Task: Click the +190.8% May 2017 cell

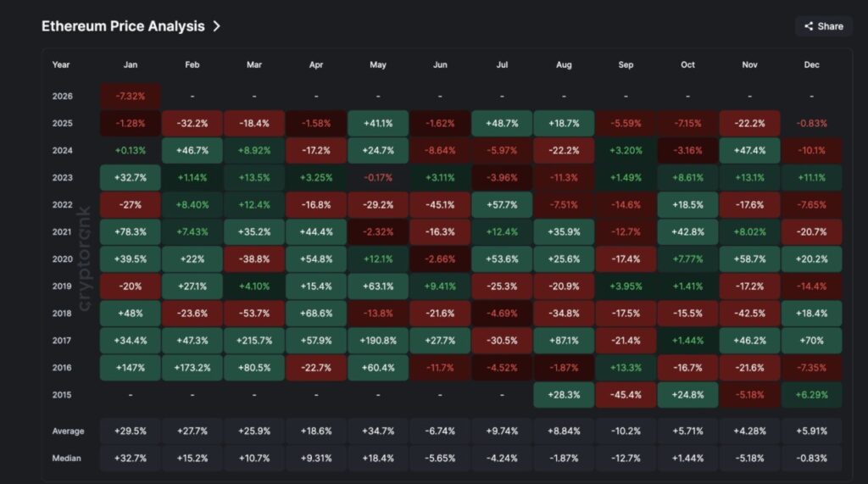Action: 378,341
